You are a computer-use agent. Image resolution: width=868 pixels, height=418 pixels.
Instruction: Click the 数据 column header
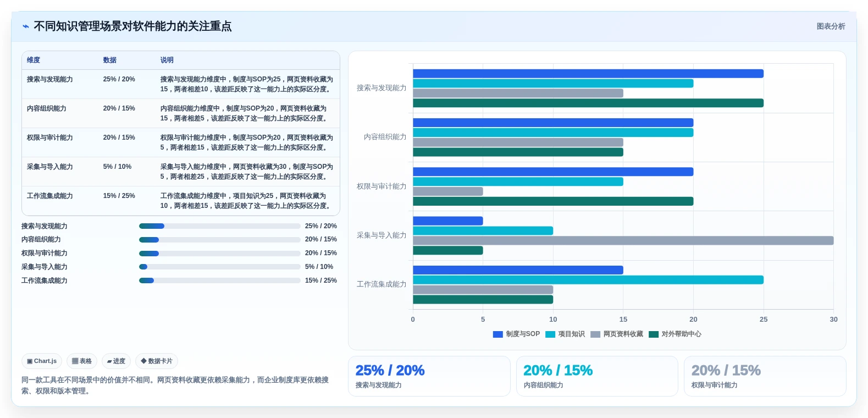click(x=110, y=60)
